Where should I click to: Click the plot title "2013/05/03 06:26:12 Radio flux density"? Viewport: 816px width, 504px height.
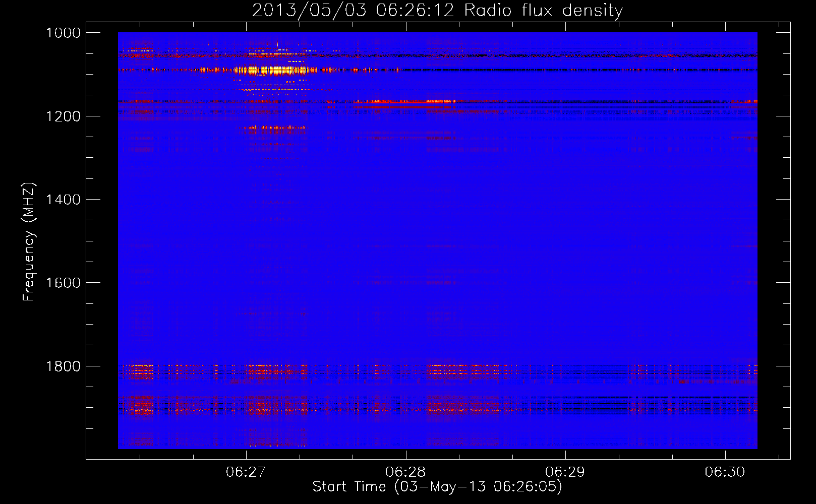click(x=437, y=10)
